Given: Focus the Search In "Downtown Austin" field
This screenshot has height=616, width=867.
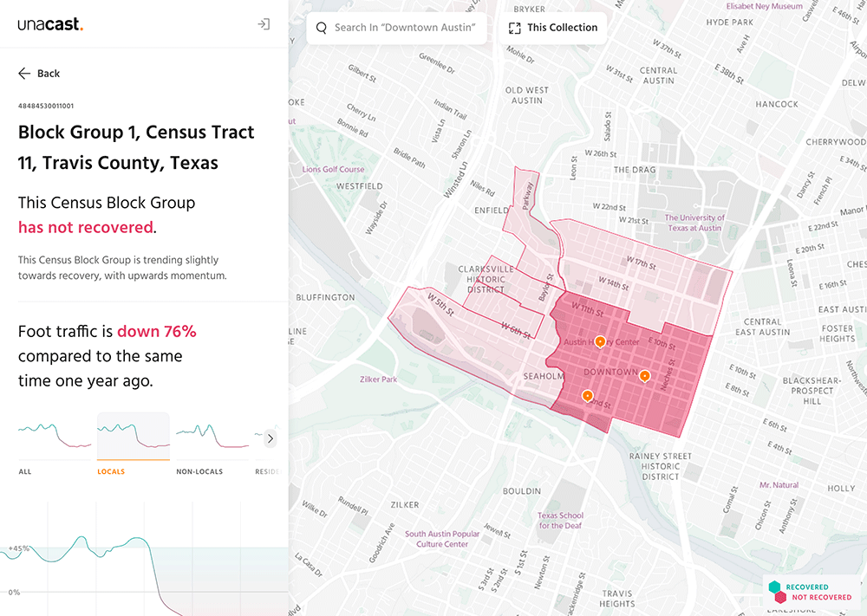Looking at the screenshot, I should click(405, 28).
